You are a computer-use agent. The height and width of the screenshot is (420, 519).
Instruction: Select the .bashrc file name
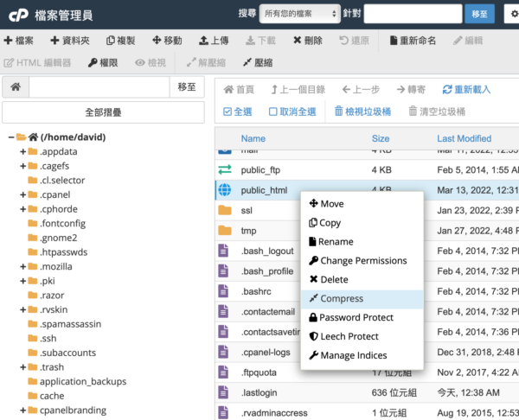coord(256,291)
